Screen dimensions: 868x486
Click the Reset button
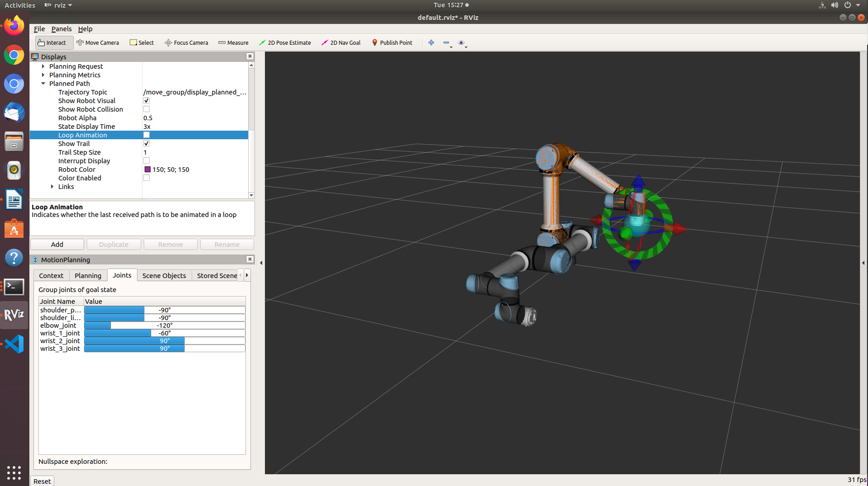coord(42,481)
